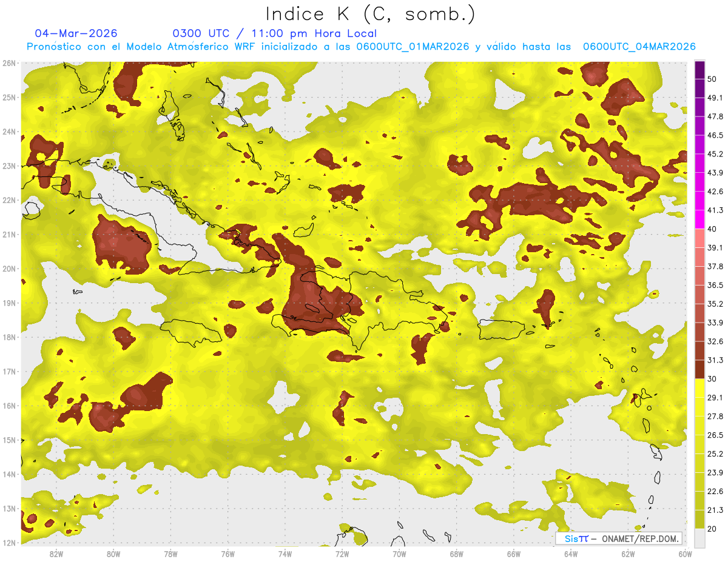The height and width of the screenshot is (562, 728).
Task: Click the colorbar value "21.3"
Action: pos(715,510)
